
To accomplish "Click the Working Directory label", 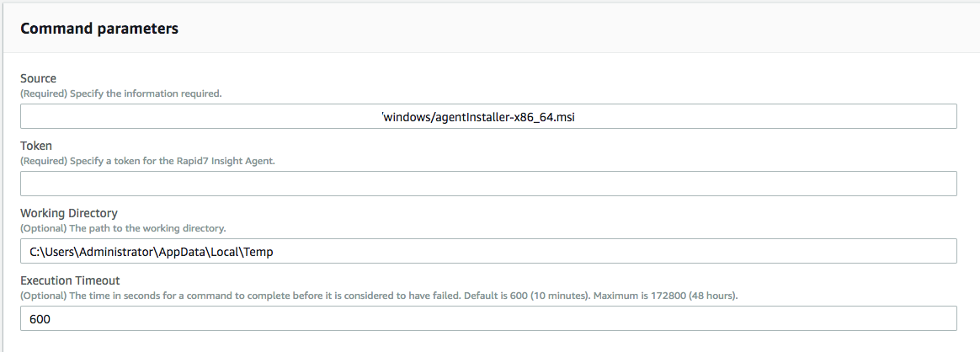I will click(69, 213).
